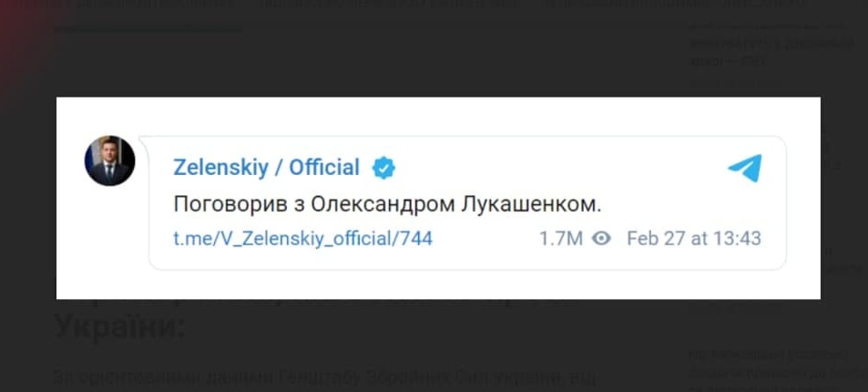Image resolution: width=868 pixels, height=392 pixels.
Task: Click the eye views icon
Action: (601, 239)
